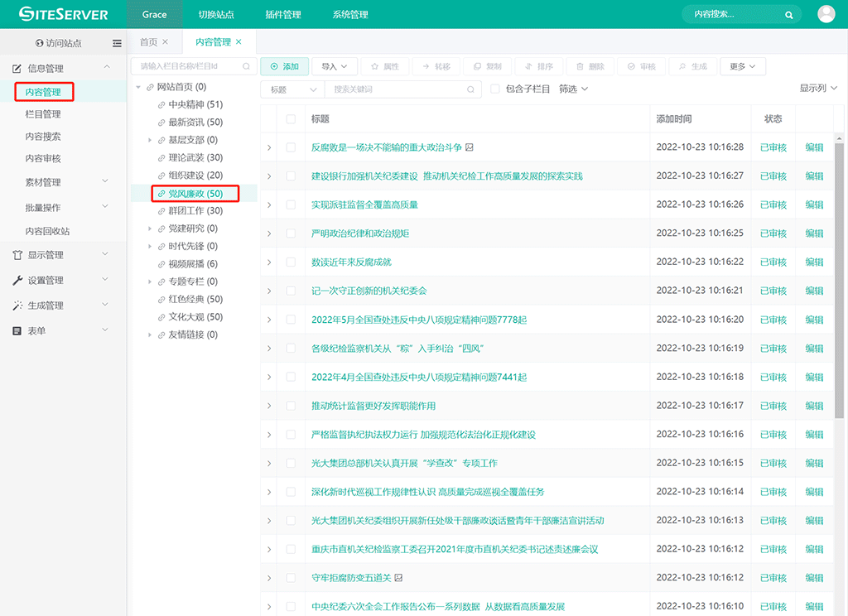Click search icon in channel filter box
Viewport: 848px width, 616px height.
(x=246, y=66)
